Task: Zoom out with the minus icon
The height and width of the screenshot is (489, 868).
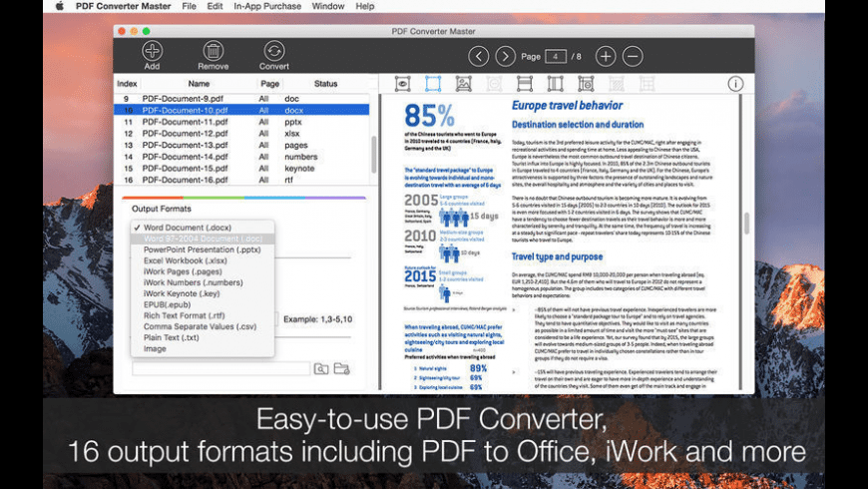Action: coord(633,56)
